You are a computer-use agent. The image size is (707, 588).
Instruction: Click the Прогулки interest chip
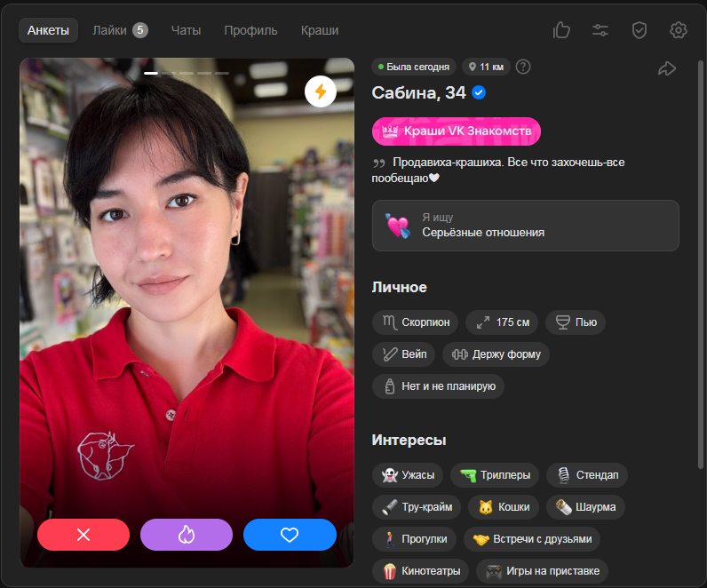(415, 539)
